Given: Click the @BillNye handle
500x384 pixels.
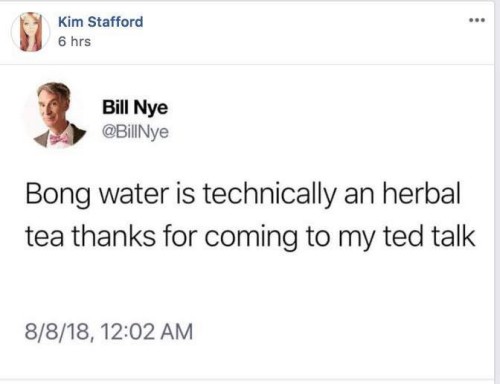Looking at the screenshot, I should [x=135, y=132].
